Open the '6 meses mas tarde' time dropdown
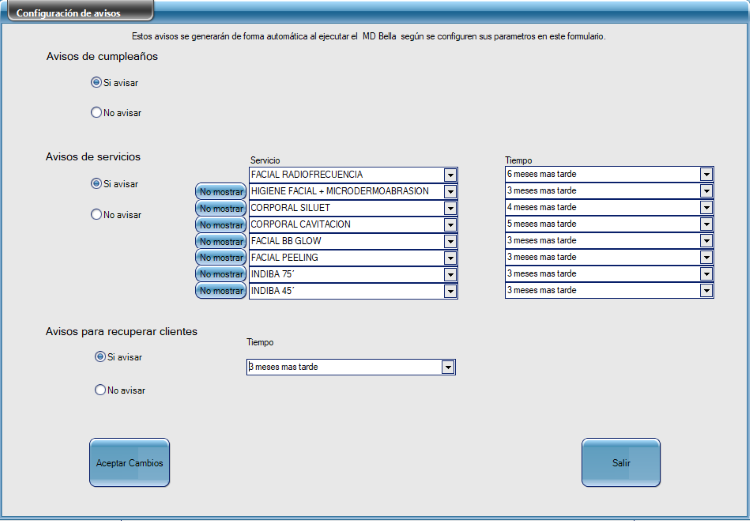The width and height of the screenshot is (750, 521). (x=706, y=174)
